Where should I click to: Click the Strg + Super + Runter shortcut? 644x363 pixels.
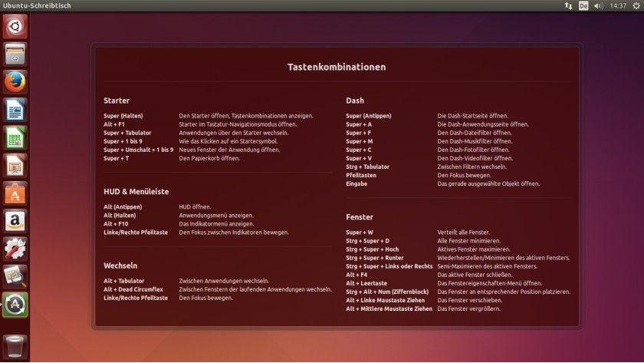[x=375, y=258]
